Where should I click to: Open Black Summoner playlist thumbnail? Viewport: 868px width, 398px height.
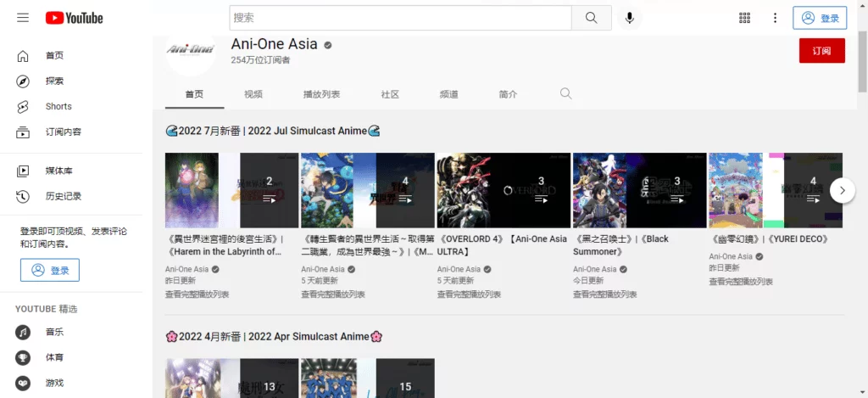(640, 190)
